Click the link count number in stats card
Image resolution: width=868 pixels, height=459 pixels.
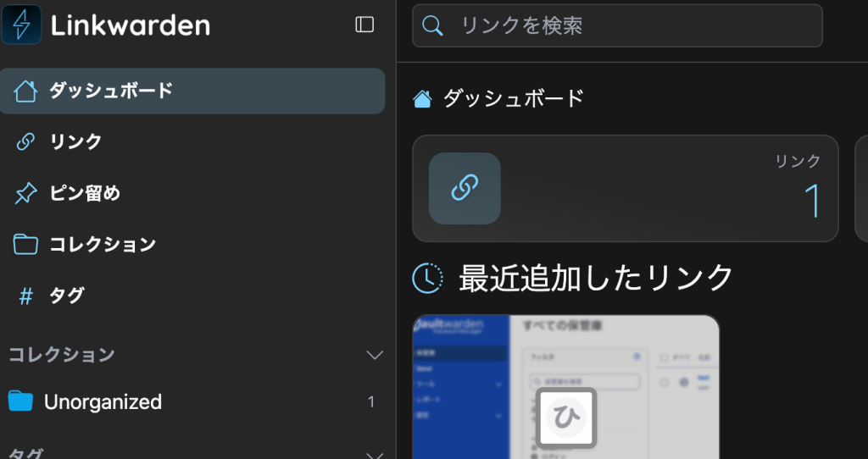811,202
